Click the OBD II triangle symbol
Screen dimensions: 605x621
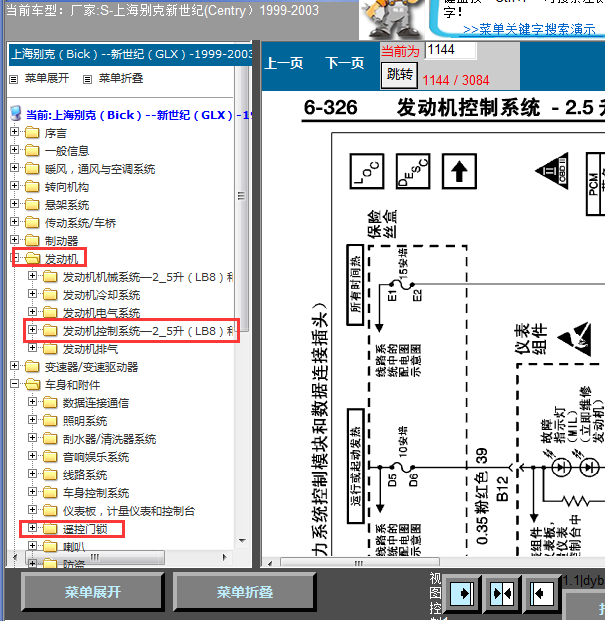(552, 171)
